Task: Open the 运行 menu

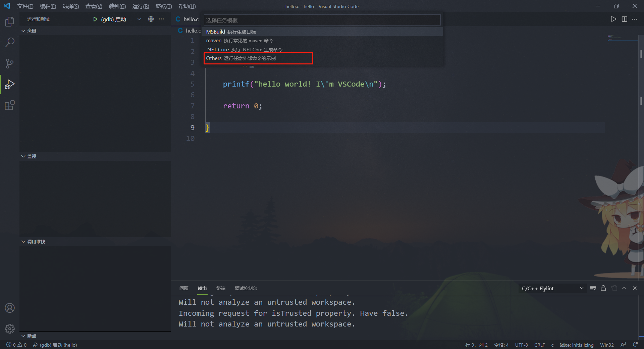Action: coord(140,6)
